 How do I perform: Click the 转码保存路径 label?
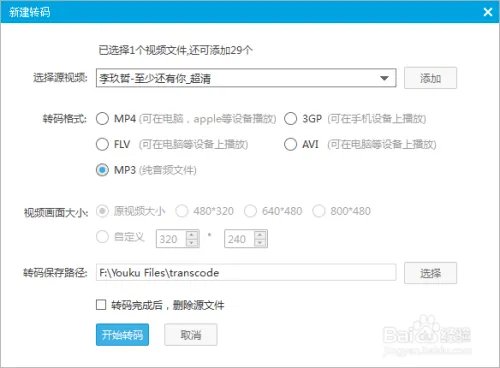55,273
